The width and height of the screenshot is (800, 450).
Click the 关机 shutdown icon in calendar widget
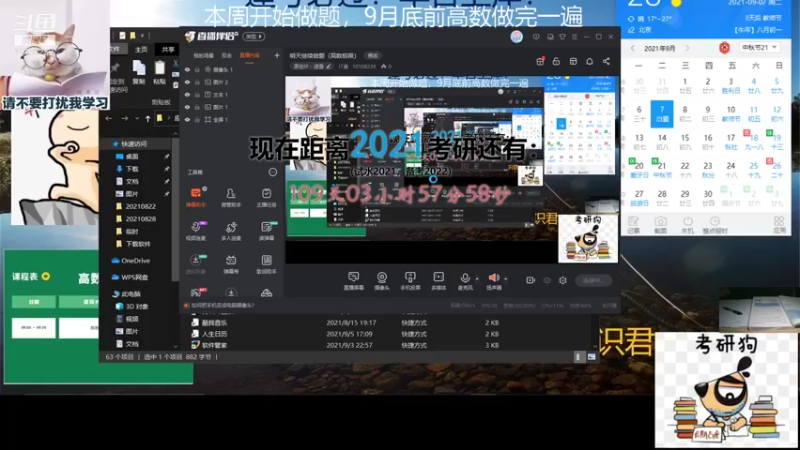[x=688, y=224]
